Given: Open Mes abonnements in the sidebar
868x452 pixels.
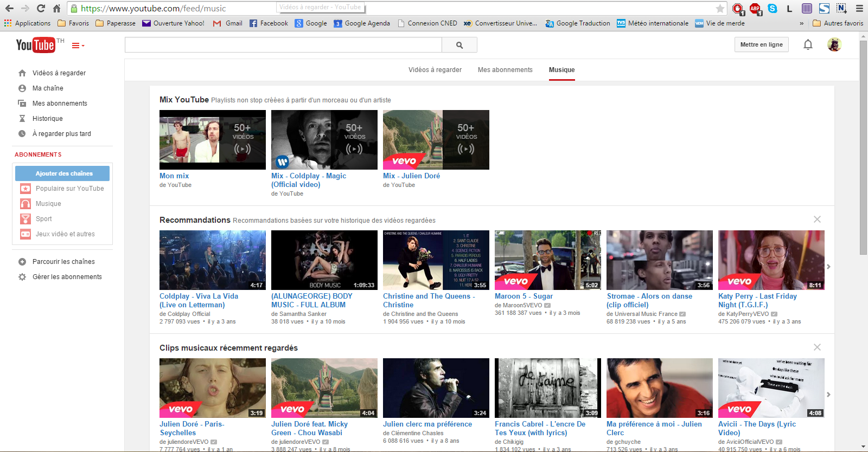Looking at the screenshot, I should [x=60, y=104].
